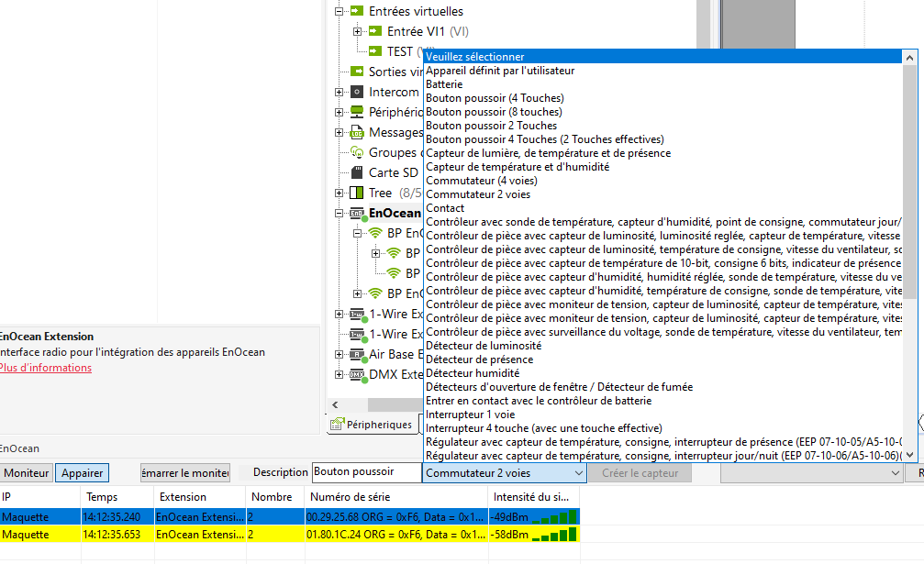The height and width of the screenshot is (564, 924).
Task: Select the Carte SD icon
Action: tap(357, 172)
